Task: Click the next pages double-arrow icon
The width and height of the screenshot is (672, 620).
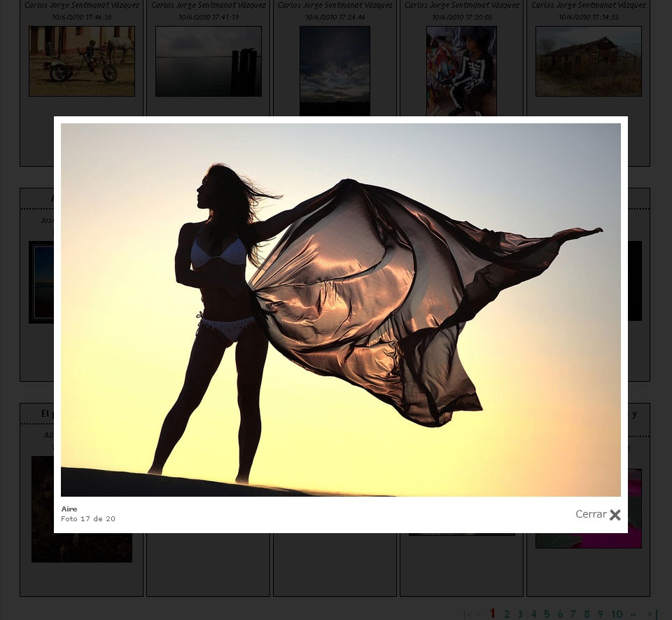Action: [x=633, y=614]
